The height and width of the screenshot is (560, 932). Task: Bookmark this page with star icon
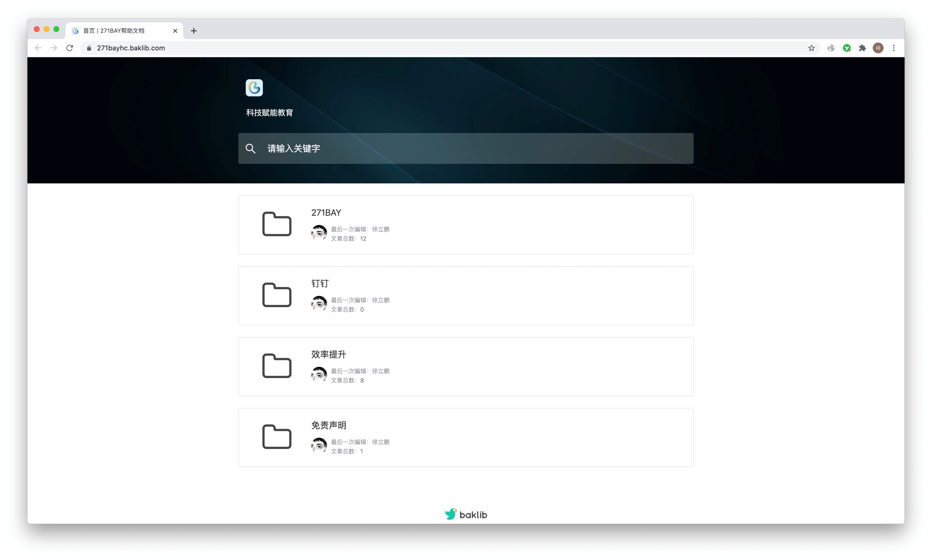811,48
